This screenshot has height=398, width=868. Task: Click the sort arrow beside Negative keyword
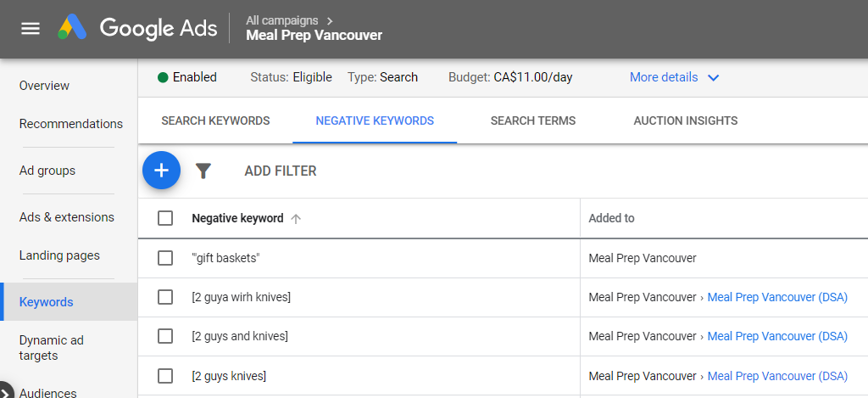(296, 219)
